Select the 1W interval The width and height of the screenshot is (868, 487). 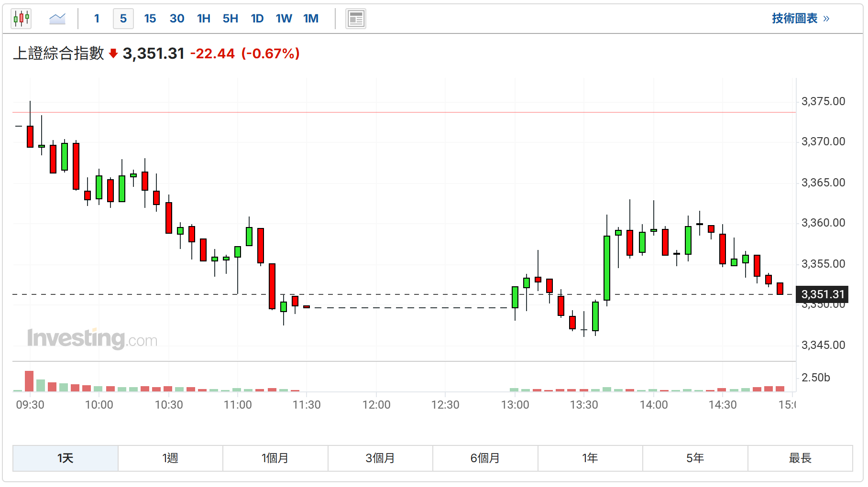click(284, 19)
